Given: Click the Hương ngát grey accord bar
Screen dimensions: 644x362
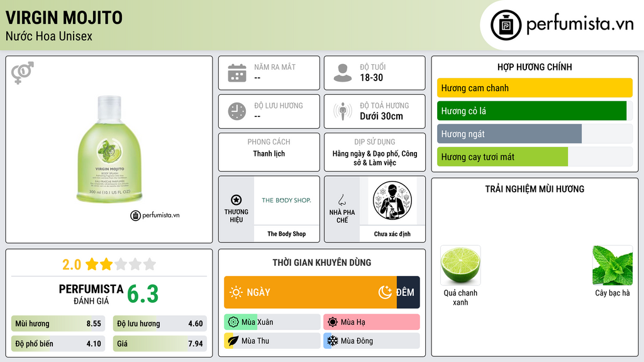Looking at the screenshot, I should pyautogui.click(x=509, y=134).
